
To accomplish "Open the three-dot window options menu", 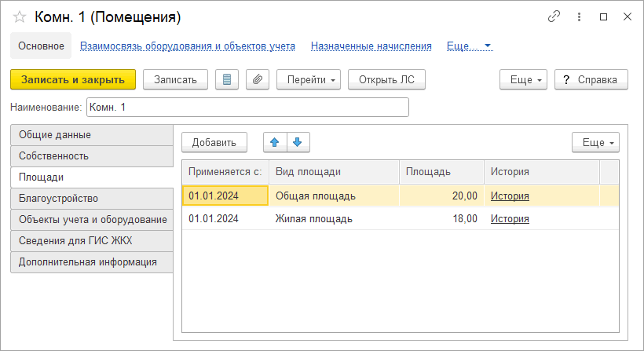I will coord(579,16).
